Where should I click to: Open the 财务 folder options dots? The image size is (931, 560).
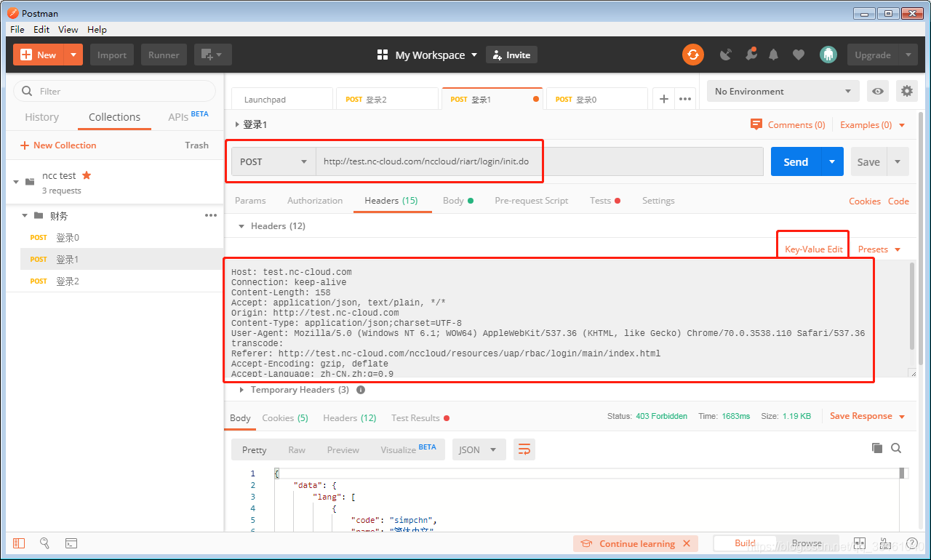pyautogui.click(x=211, y=215)
